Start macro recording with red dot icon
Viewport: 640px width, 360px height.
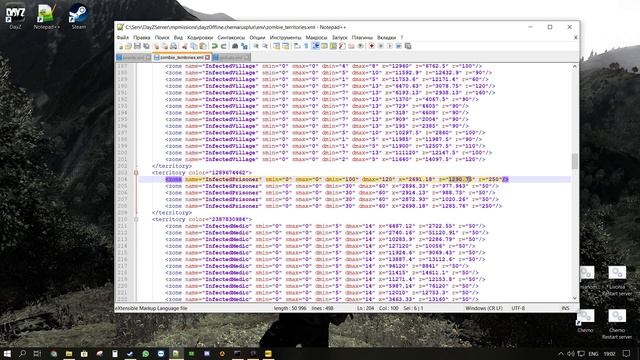371,46
